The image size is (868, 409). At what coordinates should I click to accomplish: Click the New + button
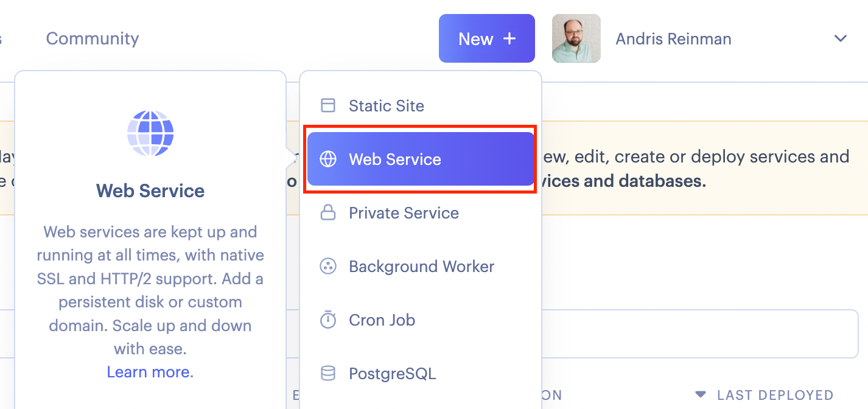pyautogui.click(x=486, y=38)
